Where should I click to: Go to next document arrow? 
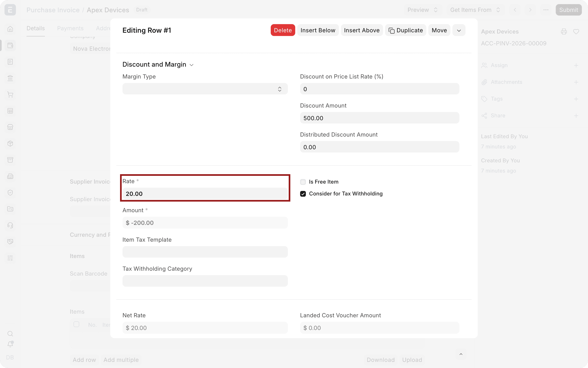coord(530,10)
